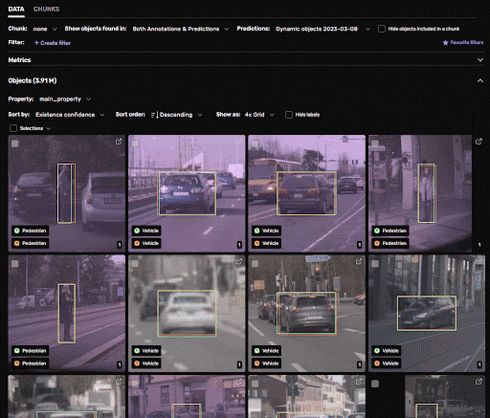Open the Property dropdown main_property

click(65, 99)
